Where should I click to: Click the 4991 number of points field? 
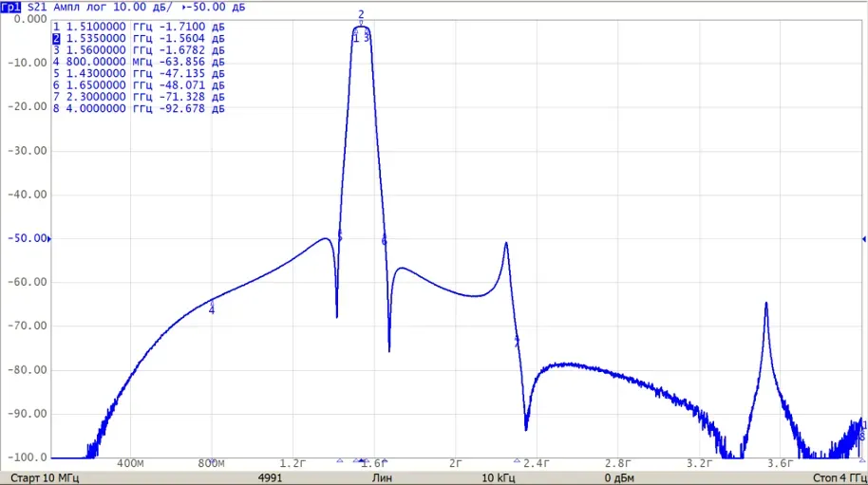[270, 477]
